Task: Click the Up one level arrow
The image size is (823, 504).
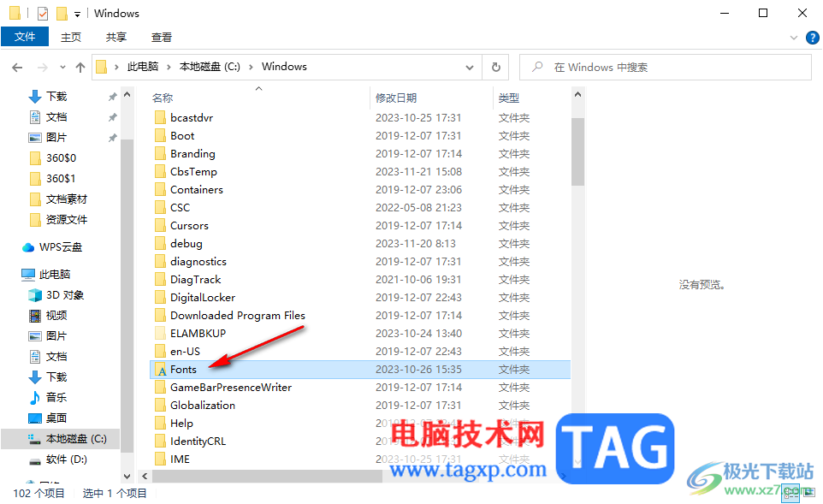Action: (x=80, y=68)
